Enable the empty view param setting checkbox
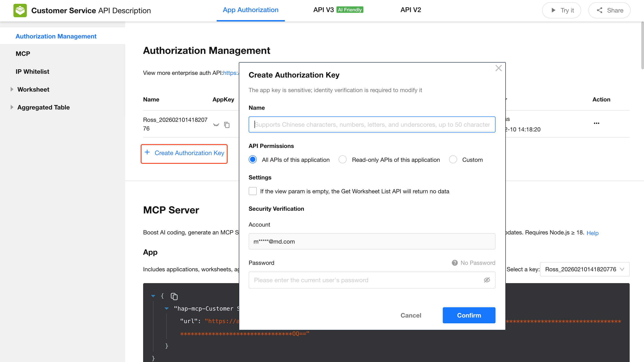The image size is (644, 362). [x=252, y=191]
